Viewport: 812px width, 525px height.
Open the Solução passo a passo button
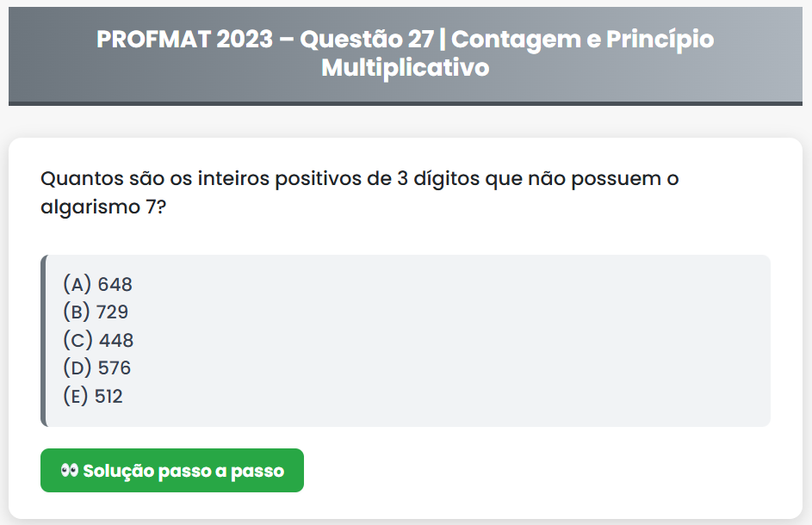coord(172,471)
